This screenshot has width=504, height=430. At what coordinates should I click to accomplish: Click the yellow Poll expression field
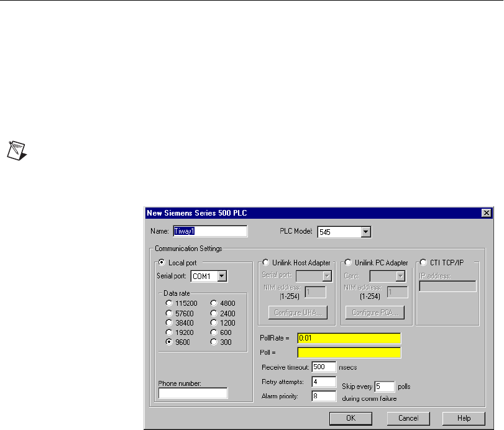pyautogui.click(x=349, y=352)
